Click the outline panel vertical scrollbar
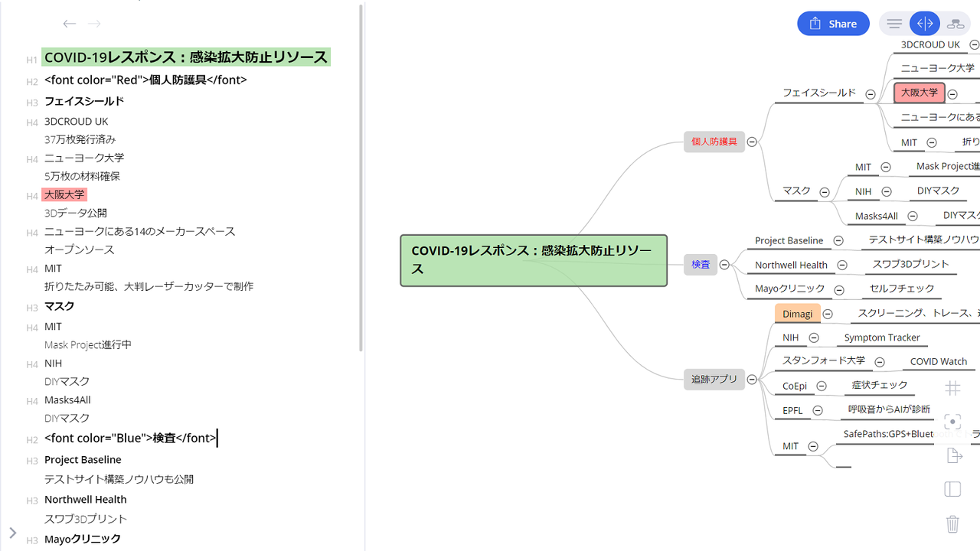Screen dimensions: 980x551 pyautogui.click(x=361, y=178)
